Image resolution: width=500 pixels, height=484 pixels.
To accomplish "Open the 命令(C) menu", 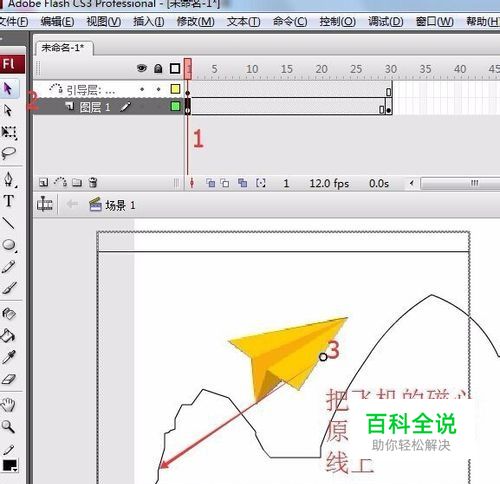I will (290, 22).
